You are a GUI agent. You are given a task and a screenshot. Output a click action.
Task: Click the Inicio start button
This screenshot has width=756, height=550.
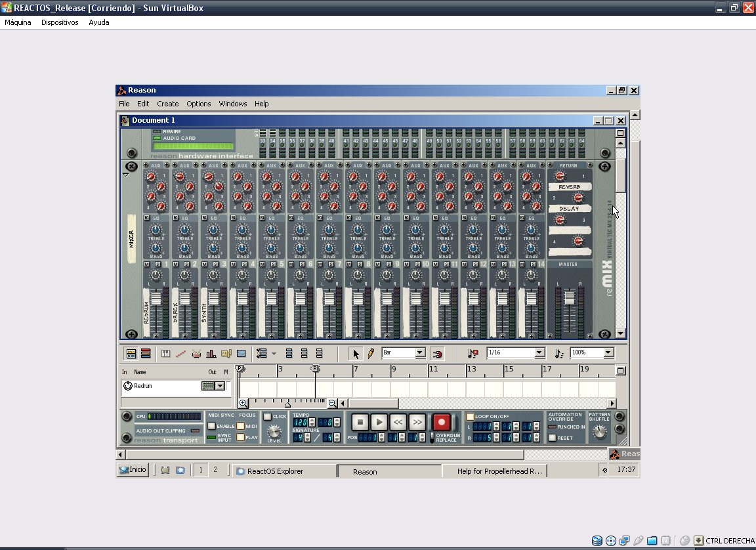[x=133, y=469]
